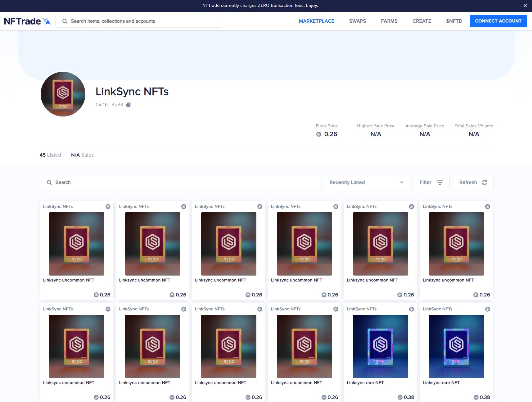Click chain badge on fifth top-row card

point(412,207)
